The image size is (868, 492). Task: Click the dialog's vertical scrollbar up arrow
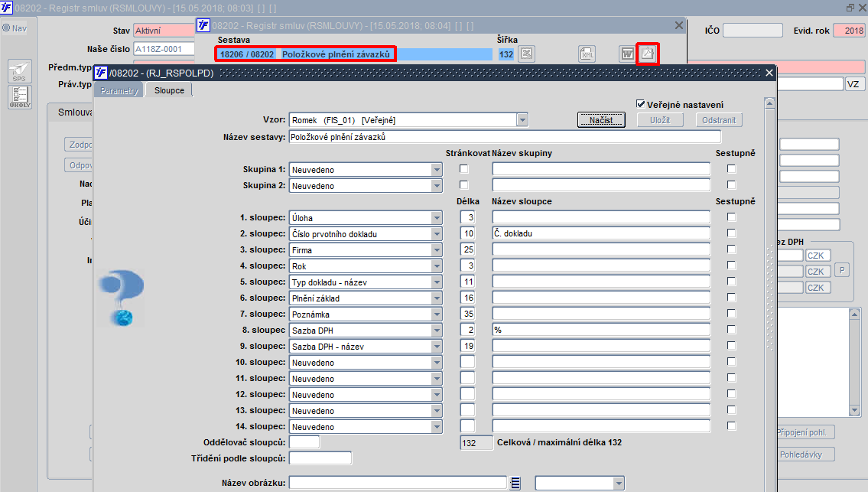[x=769, y=103]
